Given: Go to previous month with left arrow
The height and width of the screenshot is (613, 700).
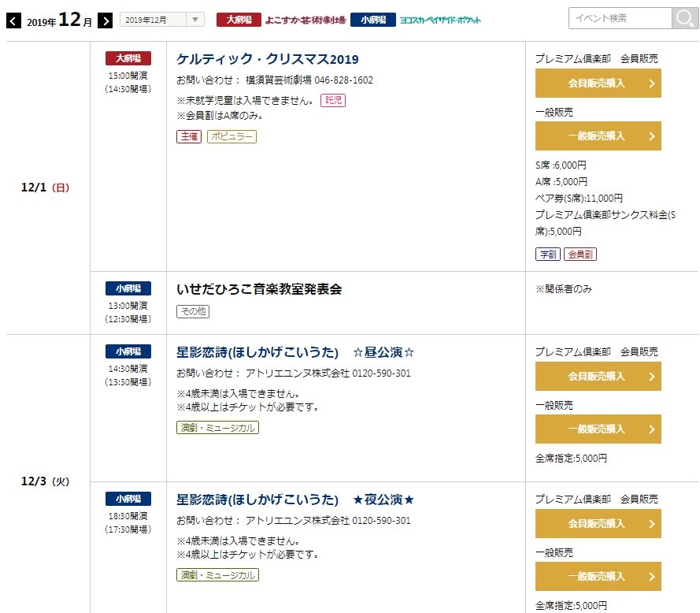Looking at the screenshot, I should [x=14, y=20].
